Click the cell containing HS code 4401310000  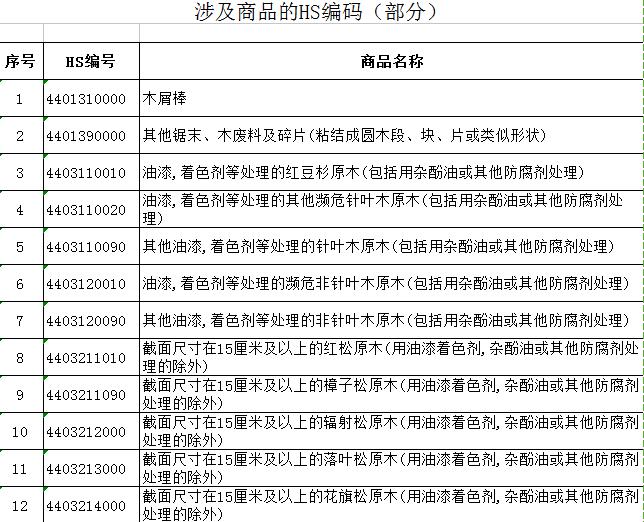90,99
